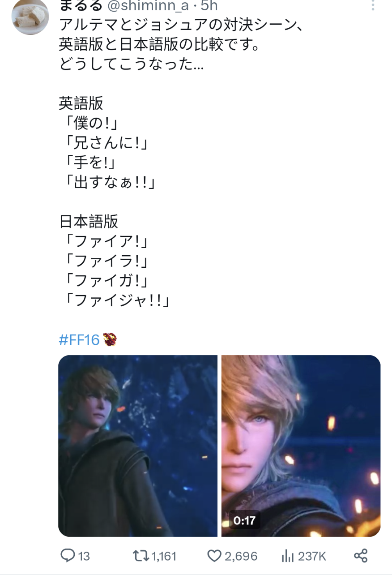Tap the 1,161 retweet count
Image resolution: width=392 pixels, height=583 pixels.
(x=164, y=557)
